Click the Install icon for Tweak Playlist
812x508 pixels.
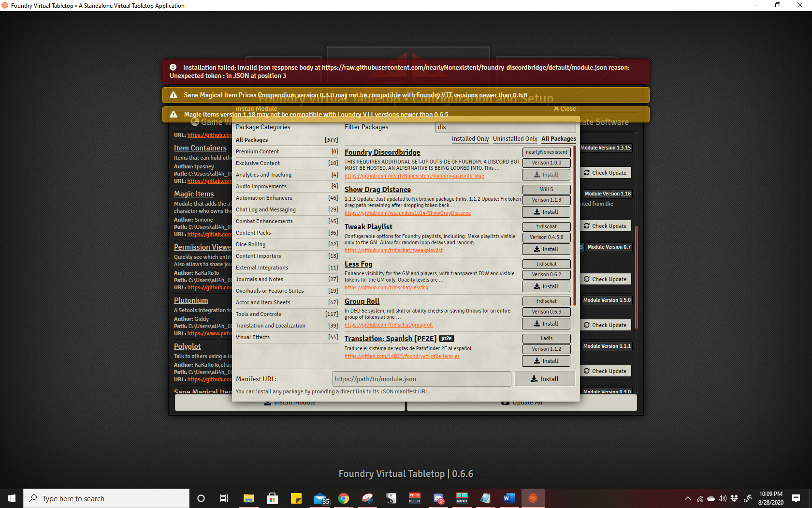[x=546, y=249]
